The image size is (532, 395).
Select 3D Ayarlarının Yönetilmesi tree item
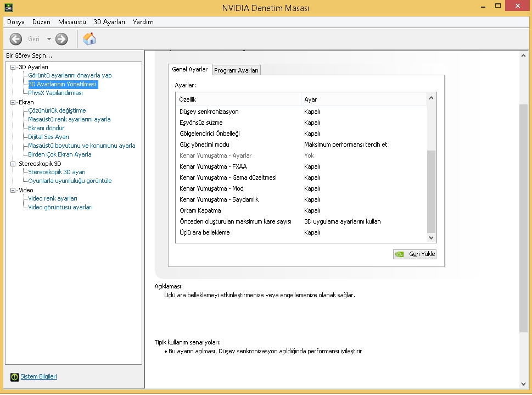[x=63, y=84]
